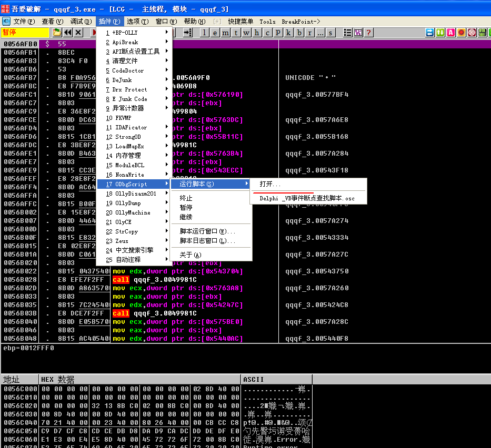Viewport: 491px width, 448px height.
Task: Click the list options toolbar icon
Action: [347, 33]
